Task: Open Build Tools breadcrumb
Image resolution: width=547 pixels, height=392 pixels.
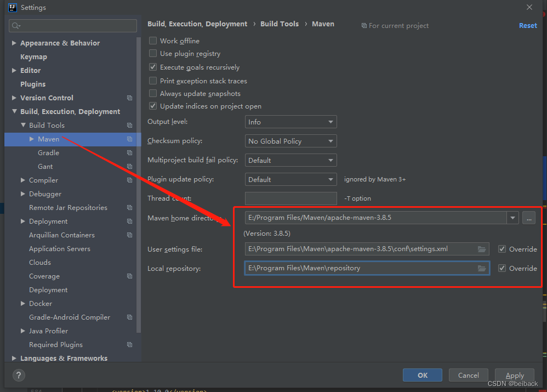Action: [280, 24]
